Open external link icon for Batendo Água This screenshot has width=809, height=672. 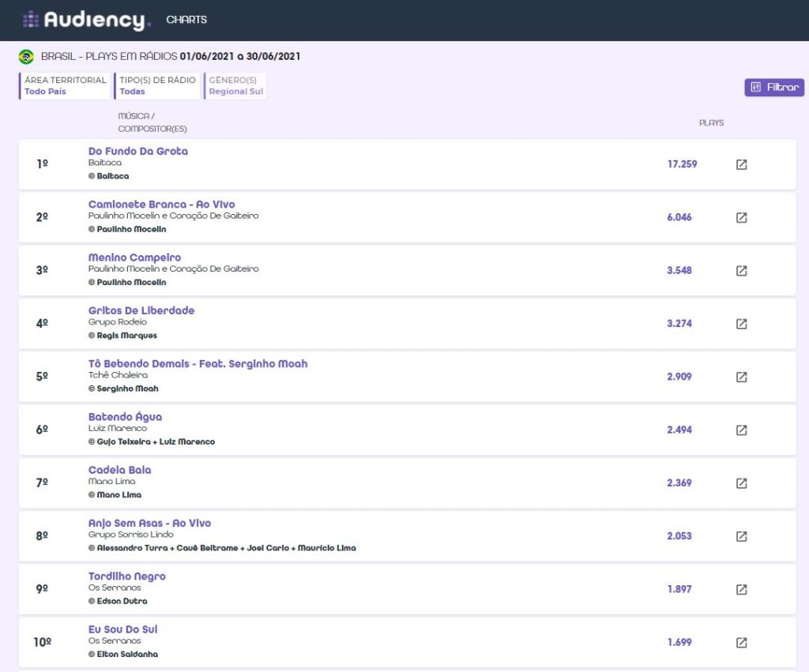(741, 430)
